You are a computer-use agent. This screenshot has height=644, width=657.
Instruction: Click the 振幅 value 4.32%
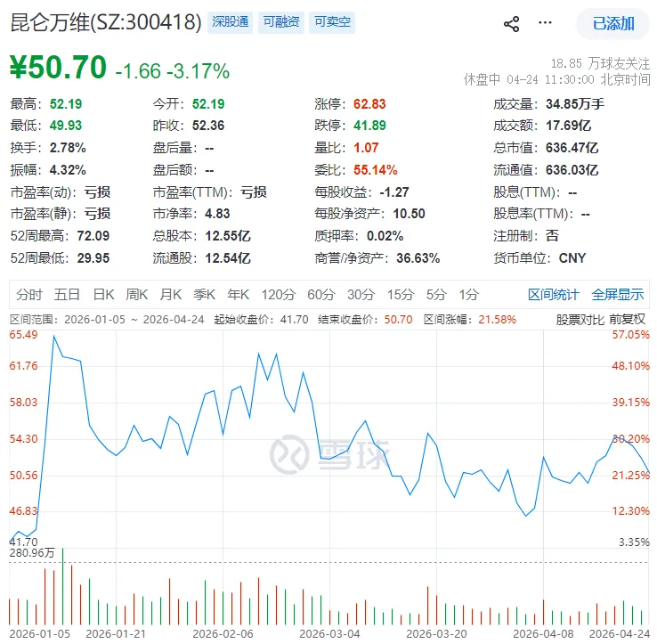click(x=68, y=170)
